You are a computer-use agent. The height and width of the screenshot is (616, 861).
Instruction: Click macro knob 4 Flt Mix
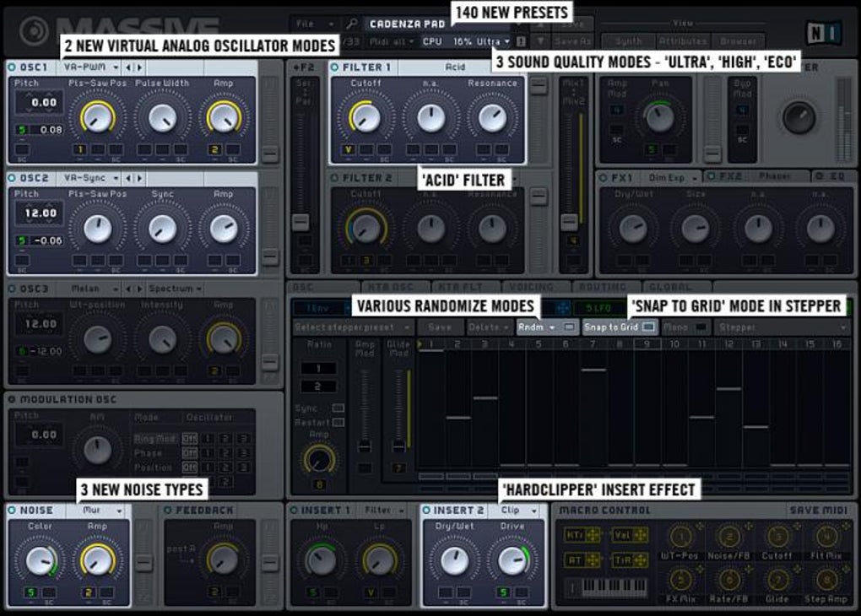pos(826,537)
